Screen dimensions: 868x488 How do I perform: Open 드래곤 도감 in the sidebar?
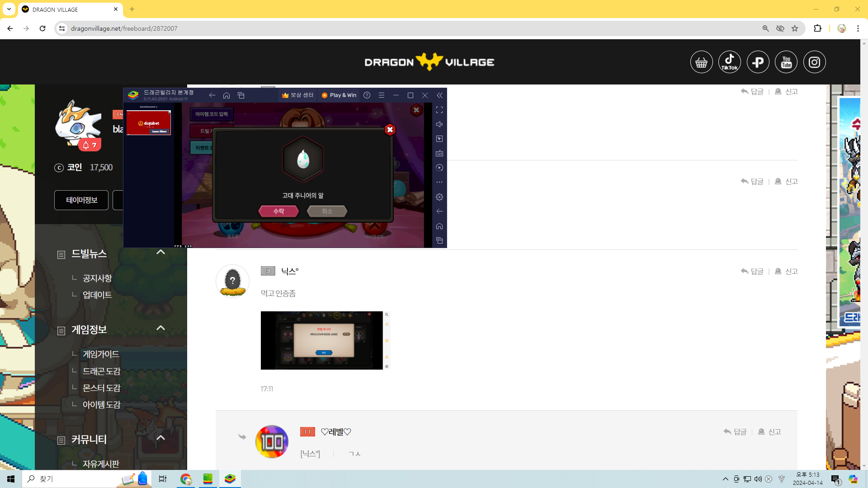[x=102, y=371]
